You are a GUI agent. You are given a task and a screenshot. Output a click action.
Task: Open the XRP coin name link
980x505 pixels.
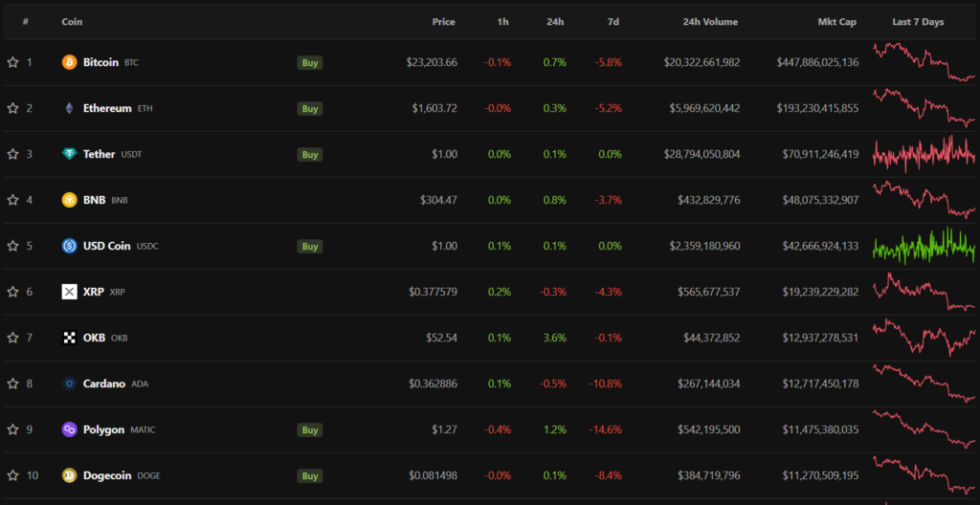[93, 292]
